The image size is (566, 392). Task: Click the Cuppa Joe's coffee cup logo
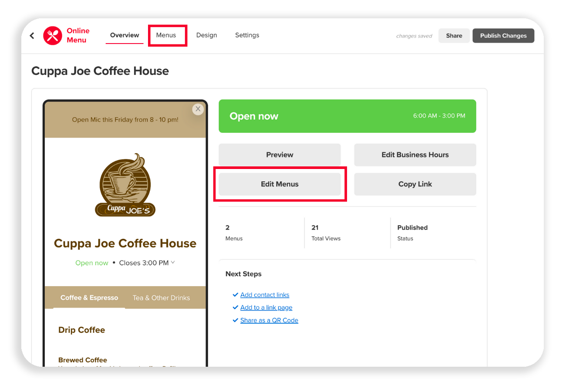pyautogui.click(x=125, y=185)
